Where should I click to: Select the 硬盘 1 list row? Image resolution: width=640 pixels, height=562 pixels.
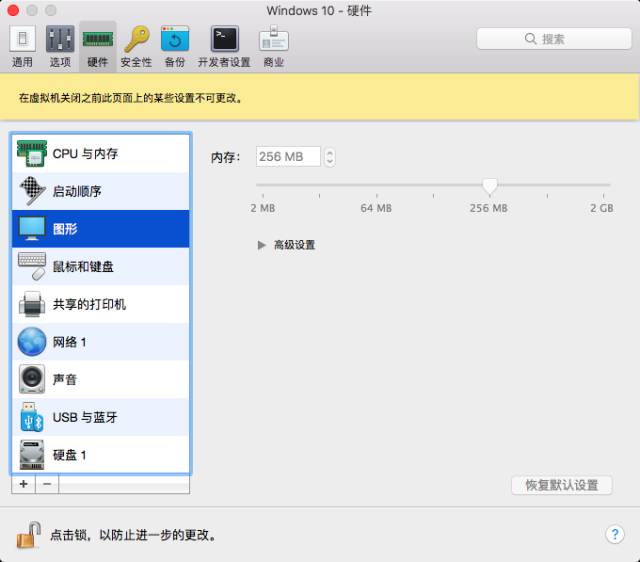(100, 455)
